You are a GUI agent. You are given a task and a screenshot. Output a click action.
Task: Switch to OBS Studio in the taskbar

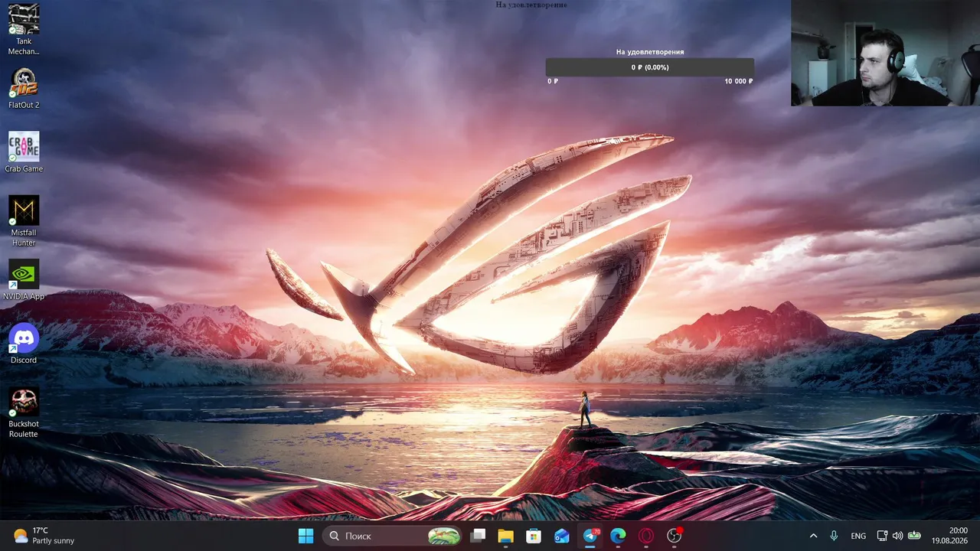(x=675, y=536)
